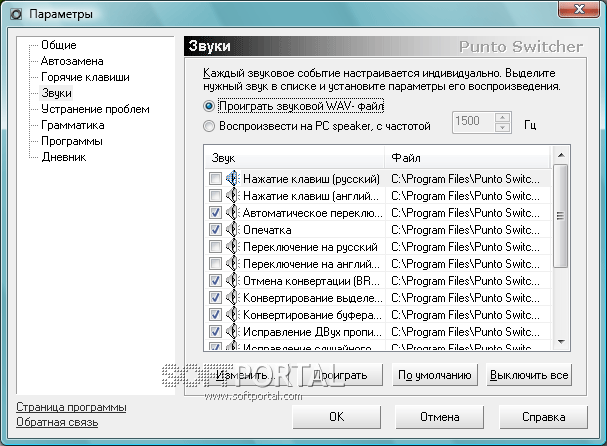Uncheck Исправление ДВух пропи... checkbox
This screenshot has width=607, height=446.
[215, 332]
